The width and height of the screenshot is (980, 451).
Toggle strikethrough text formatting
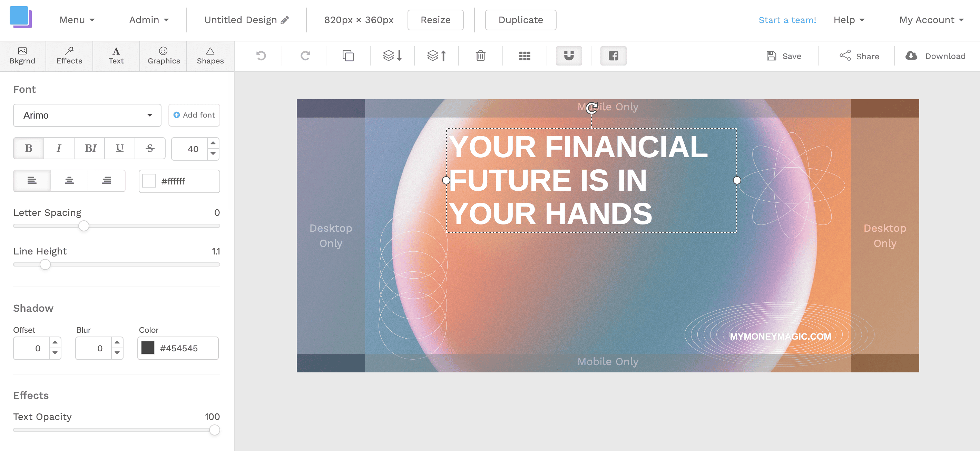coord(149,149)
